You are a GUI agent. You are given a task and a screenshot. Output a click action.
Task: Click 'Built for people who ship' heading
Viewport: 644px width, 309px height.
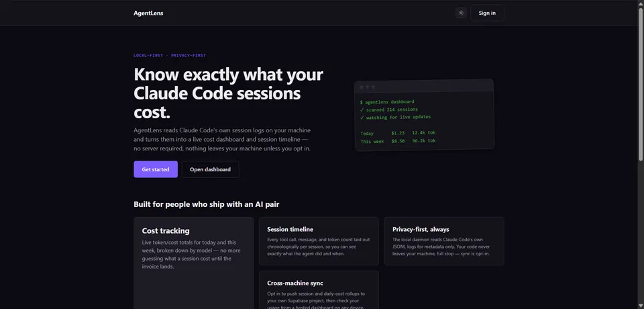207,204
